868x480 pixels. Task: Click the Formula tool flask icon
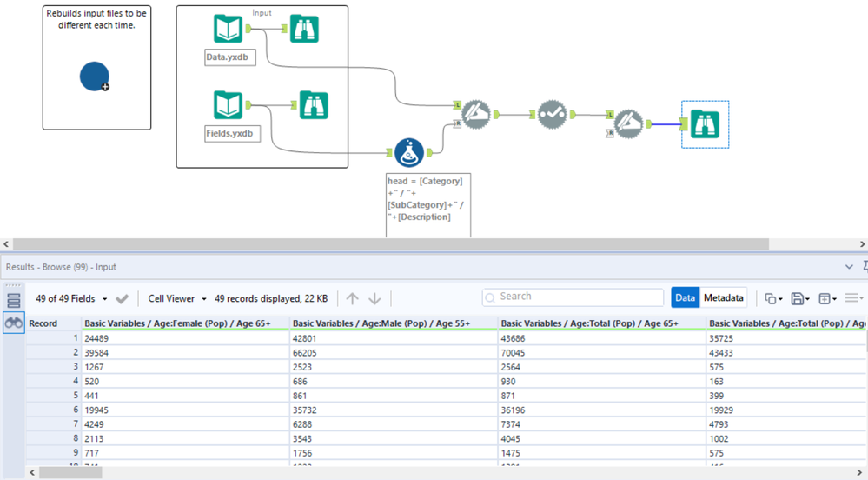pyautogui.click(x=409, y=153)
